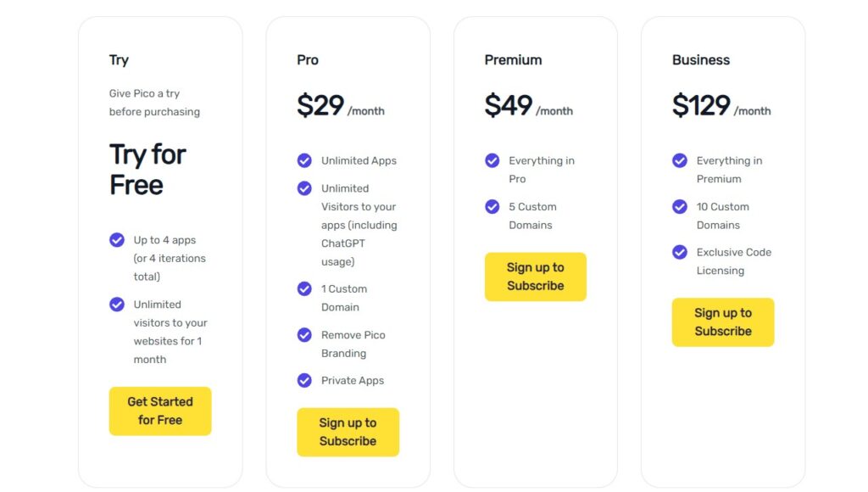Click checkmark beside Exclusive Code Licensing

pyautogui.click(x=680, y=252)
